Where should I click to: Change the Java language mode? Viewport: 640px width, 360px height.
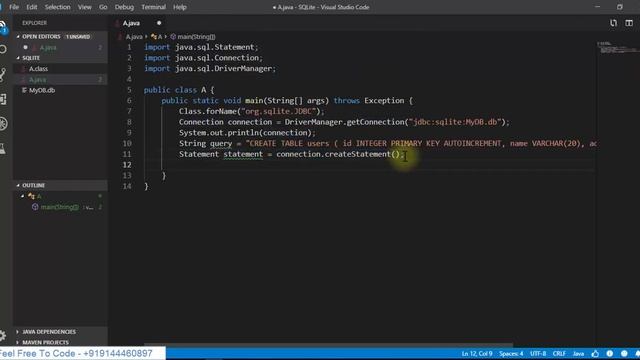(x=578, y=353)
